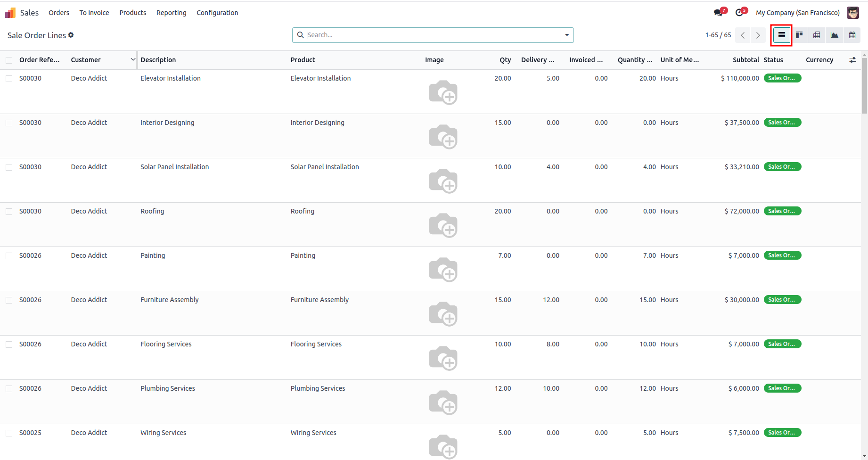This screenshot has width=868, height=460.
Task: Expand the search options dropdown arrow
Action: click(567, 35)
